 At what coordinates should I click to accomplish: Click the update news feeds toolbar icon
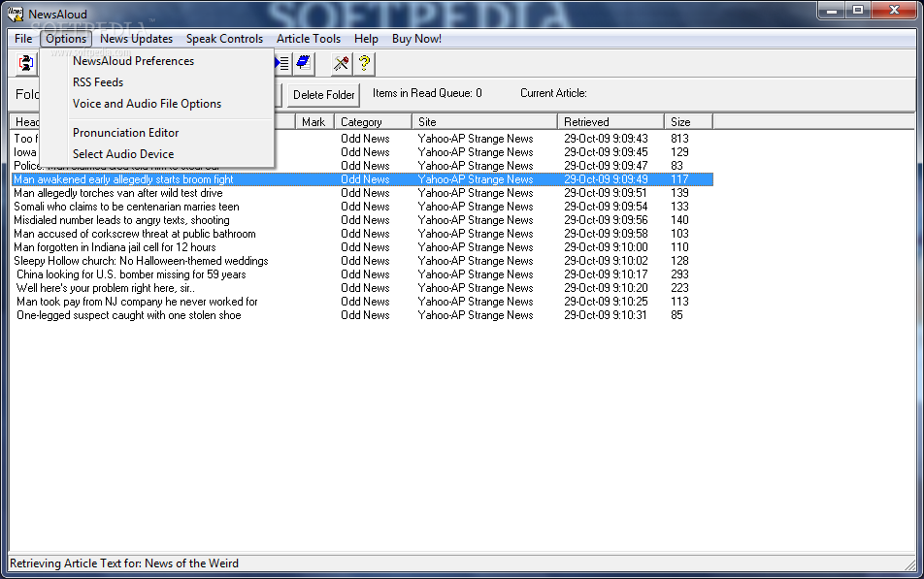pos(25,63)
